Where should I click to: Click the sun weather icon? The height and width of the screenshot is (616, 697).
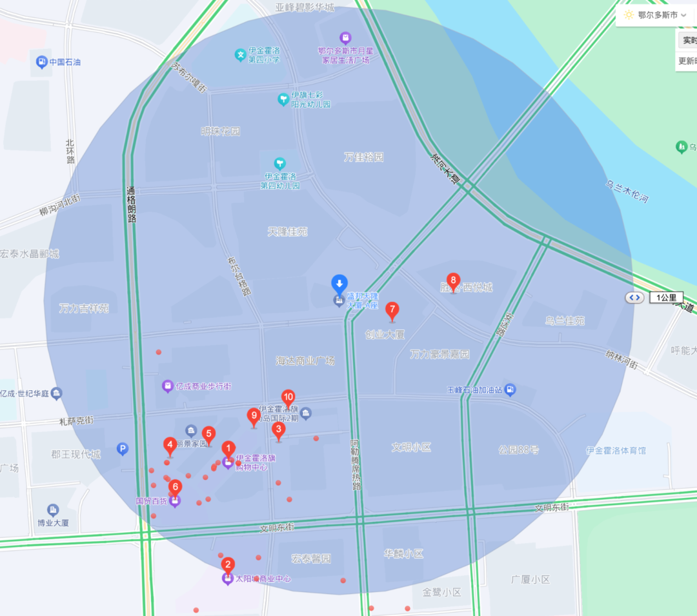point(629,15)
